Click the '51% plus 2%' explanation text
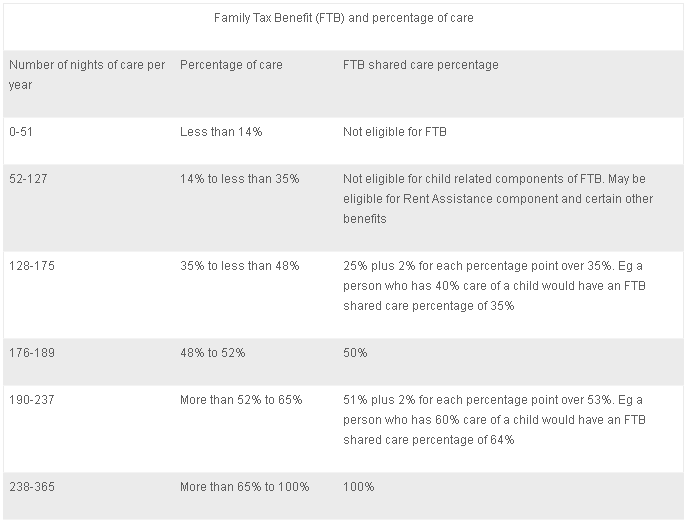 [x=494, y=420]
